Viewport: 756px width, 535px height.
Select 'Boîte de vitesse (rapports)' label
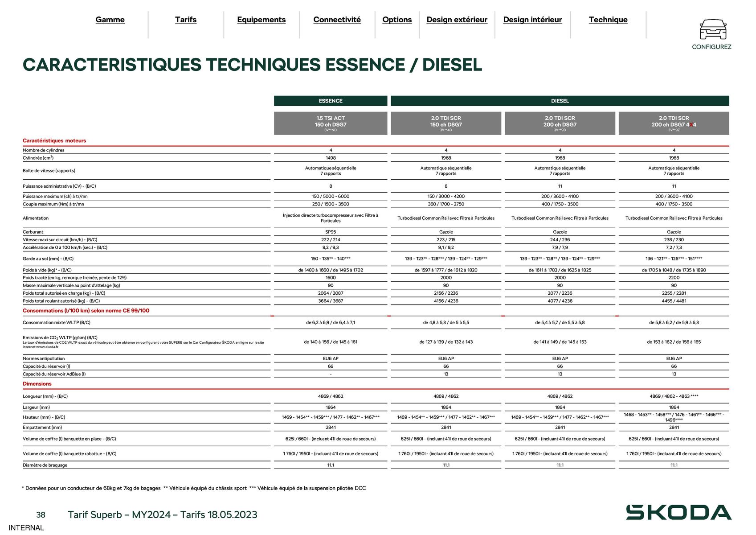pyautogui.click(x=49, y=171)
